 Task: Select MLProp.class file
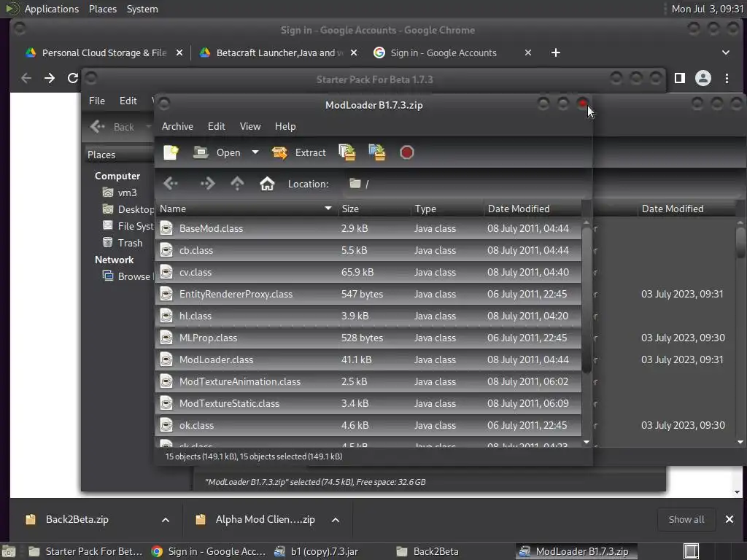coord(368,338)
